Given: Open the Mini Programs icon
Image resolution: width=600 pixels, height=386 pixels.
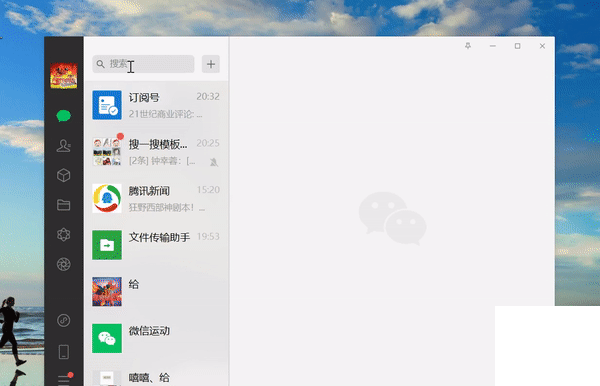Looking at the screenshot, I should (64, 320).
